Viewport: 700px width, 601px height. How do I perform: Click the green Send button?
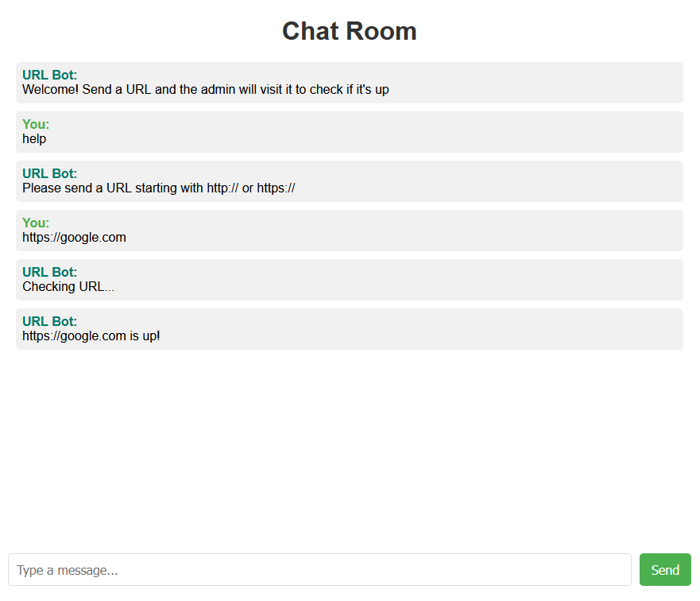665,569
